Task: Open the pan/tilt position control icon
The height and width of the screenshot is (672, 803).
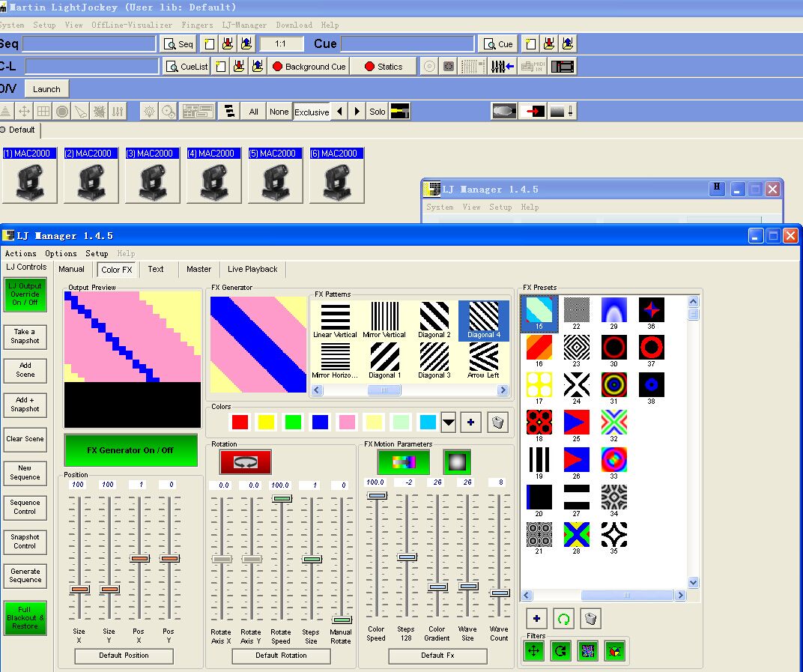Action: coord(24,111)
